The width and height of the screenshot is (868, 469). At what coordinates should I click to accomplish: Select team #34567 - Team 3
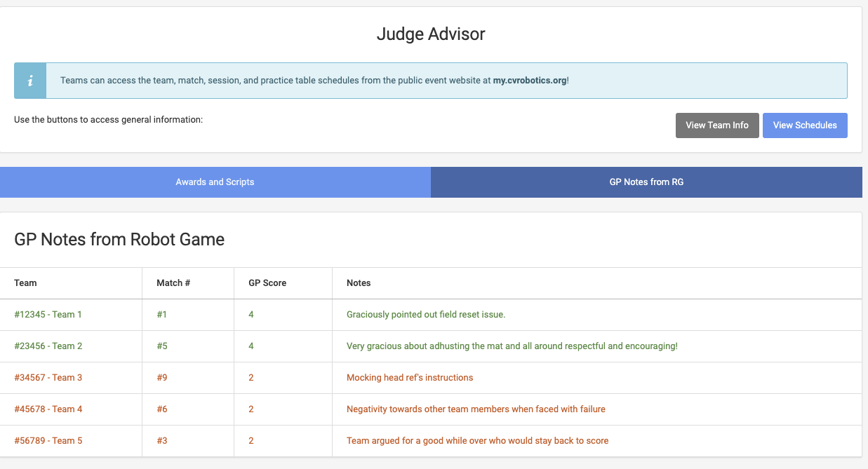tap(48, 378)
